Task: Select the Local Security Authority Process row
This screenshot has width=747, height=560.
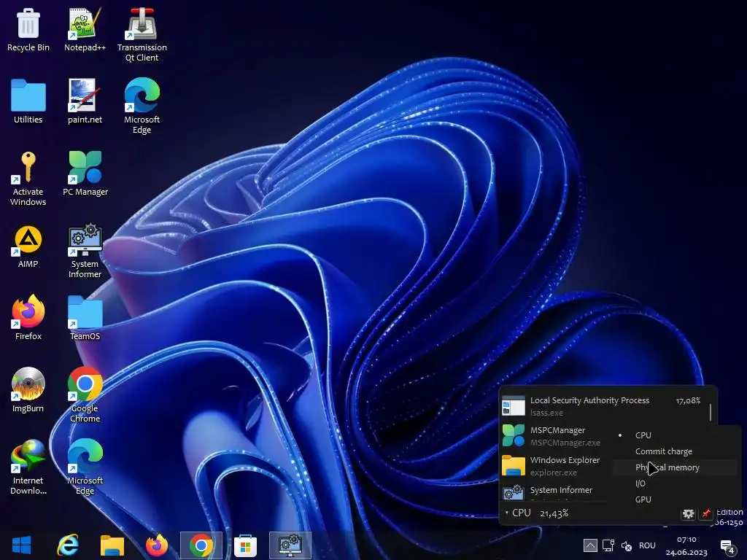Action: pyautogui.click(x=603, y=406)
